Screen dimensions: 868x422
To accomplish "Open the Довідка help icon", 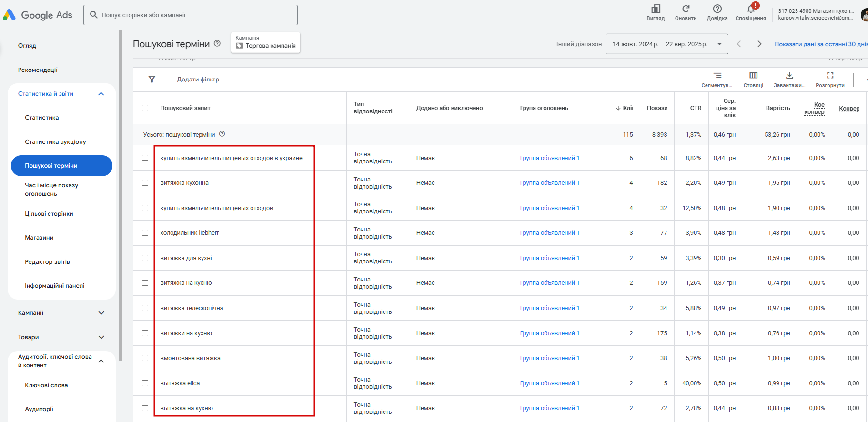I will click(717, 9).
